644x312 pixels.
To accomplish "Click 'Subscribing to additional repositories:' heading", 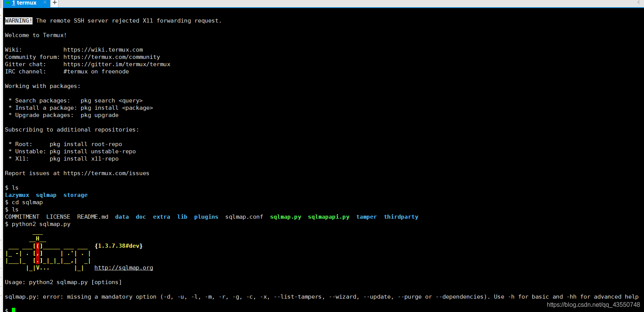I will 72,130.
